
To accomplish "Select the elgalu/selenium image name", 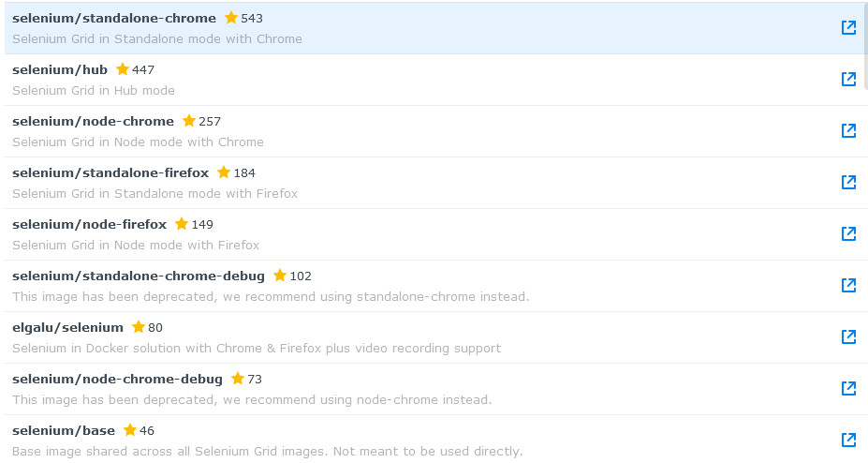I will click(x=67, y=327).
